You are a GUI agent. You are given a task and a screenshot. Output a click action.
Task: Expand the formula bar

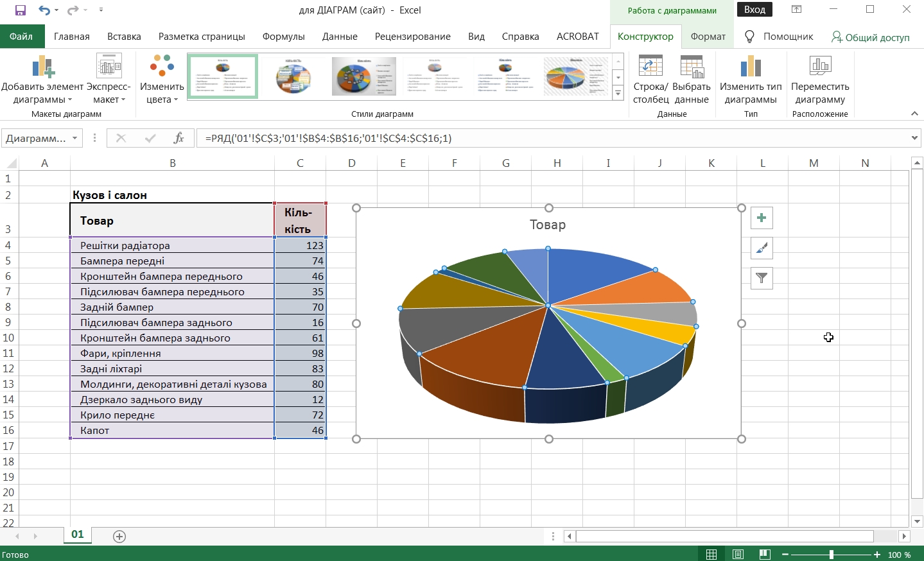click(x=914, y=138)
